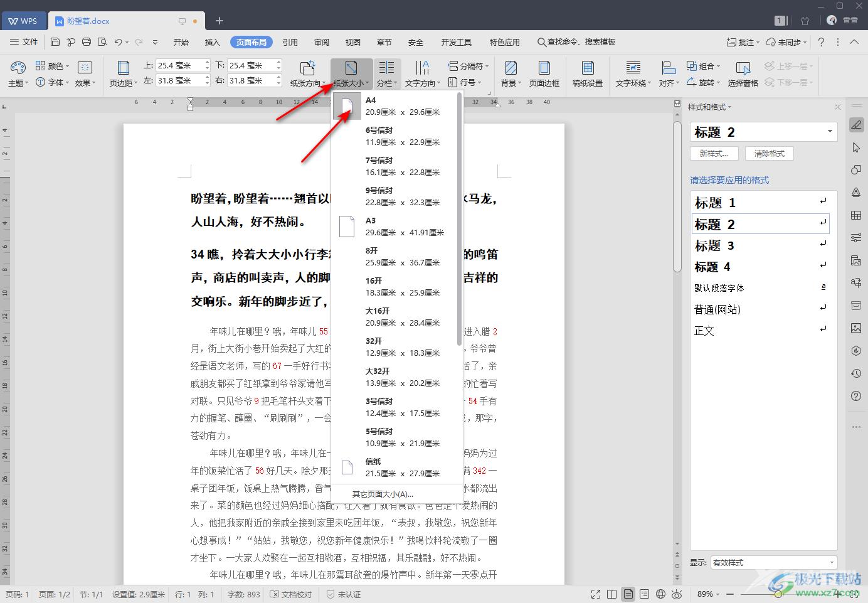Screen dimensions: 868x603
Task: Open the 页边距 margins tool
Action: point(124,73)
